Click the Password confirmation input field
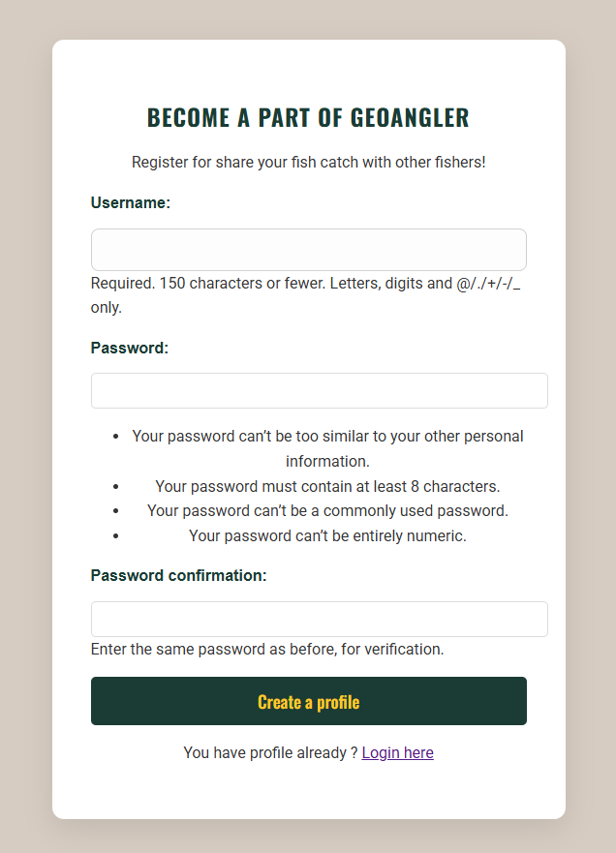Screen dimensions: 616x853 point(319,619)
